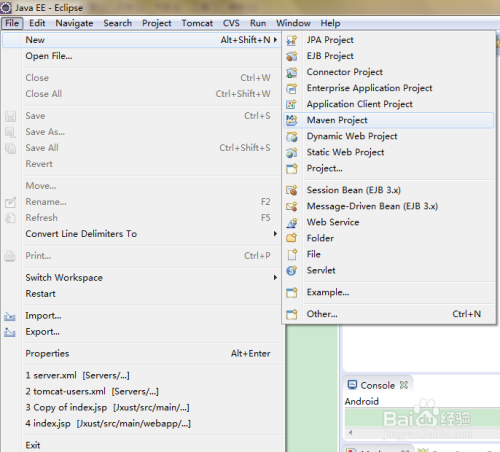Viewport: 500px width, 452px height.
Task: Click the Folder icon in submenu
Action: click(x=292, y=238)
